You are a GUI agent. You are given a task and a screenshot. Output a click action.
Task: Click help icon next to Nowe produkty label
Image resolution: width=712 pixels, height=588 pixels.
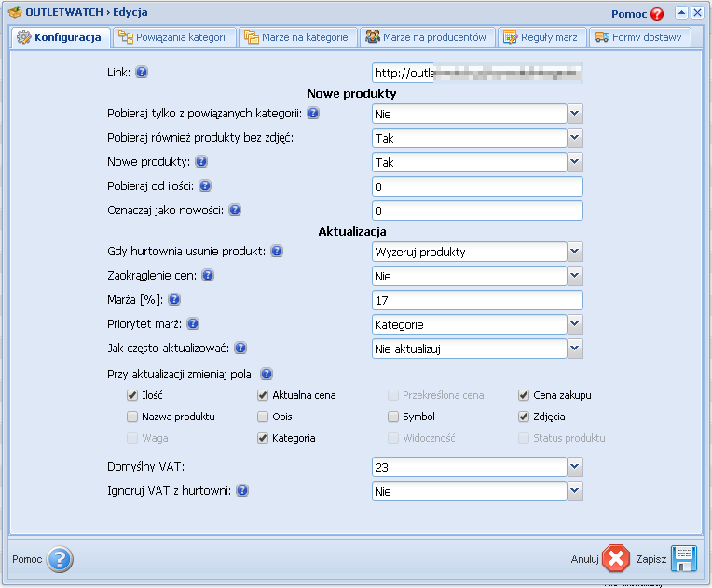click(201, 161)
